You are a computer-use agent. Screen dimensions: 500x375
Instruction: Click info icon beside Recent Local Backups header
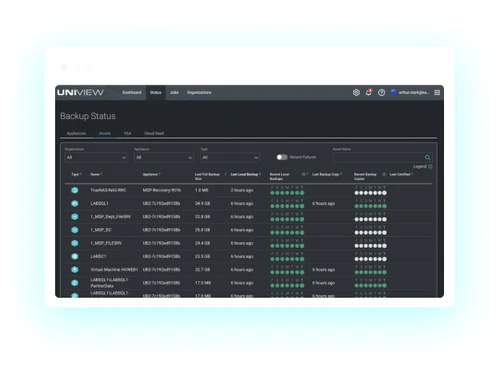pos(304,174)
